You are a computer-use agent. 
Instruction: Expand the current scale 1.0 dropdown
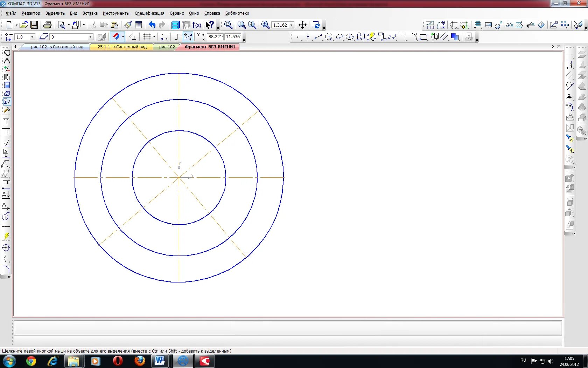33,37
